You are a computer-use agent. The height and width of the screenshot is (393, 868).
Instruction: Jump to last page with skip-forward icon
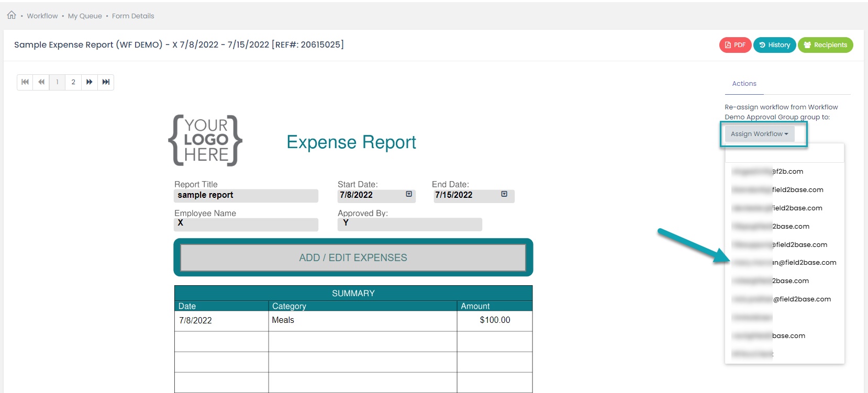(106, 82)
